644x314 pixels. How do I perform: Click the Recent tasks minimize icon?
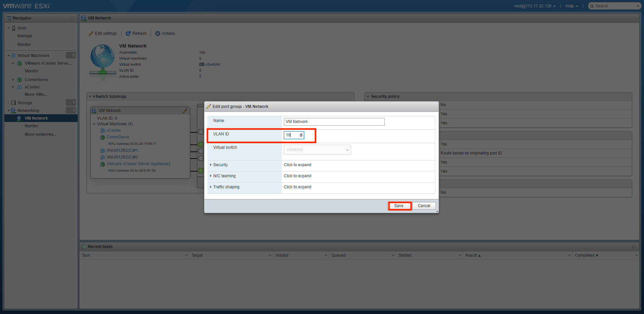tap(634, 247)
